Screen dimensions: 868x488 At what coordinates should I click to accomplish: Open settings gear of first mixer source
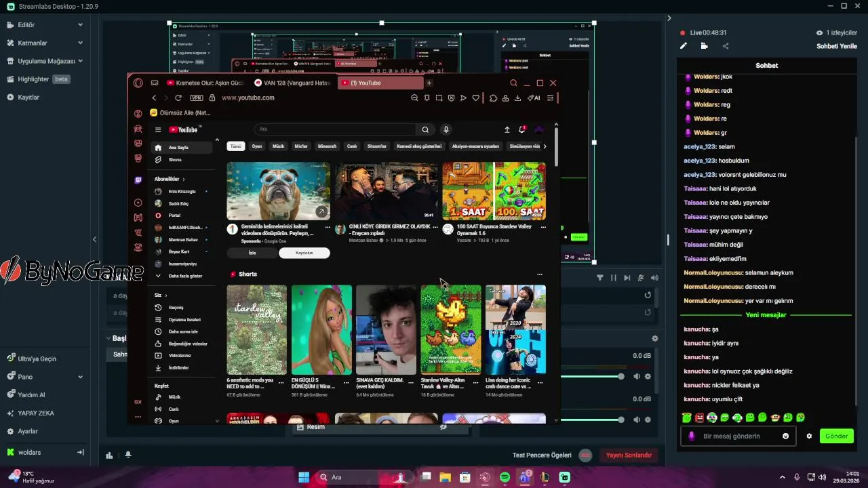pos(648,376)
